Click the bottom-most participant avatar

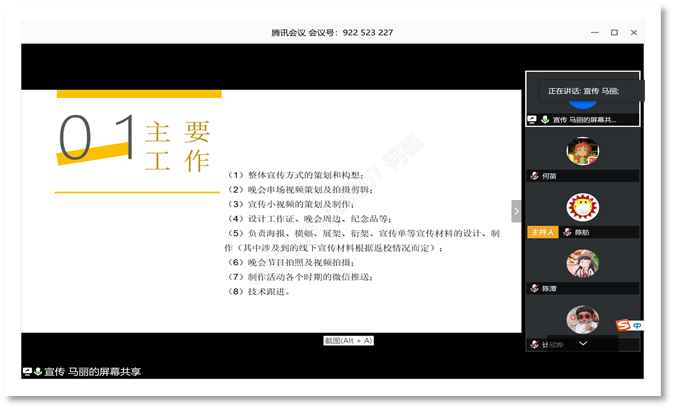582,320
